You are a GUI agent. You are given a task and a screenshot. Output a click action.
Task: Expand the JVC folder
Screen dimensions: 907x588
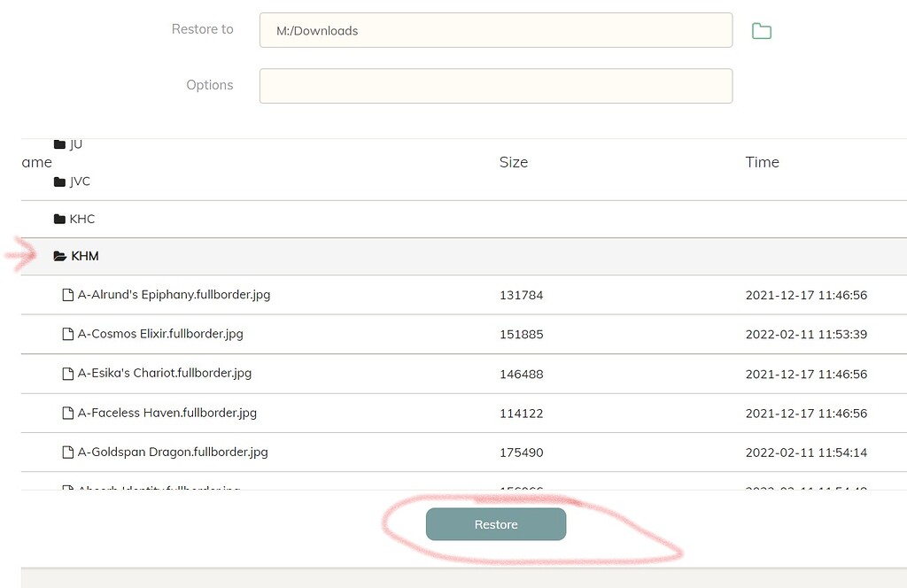coord(80,181)
